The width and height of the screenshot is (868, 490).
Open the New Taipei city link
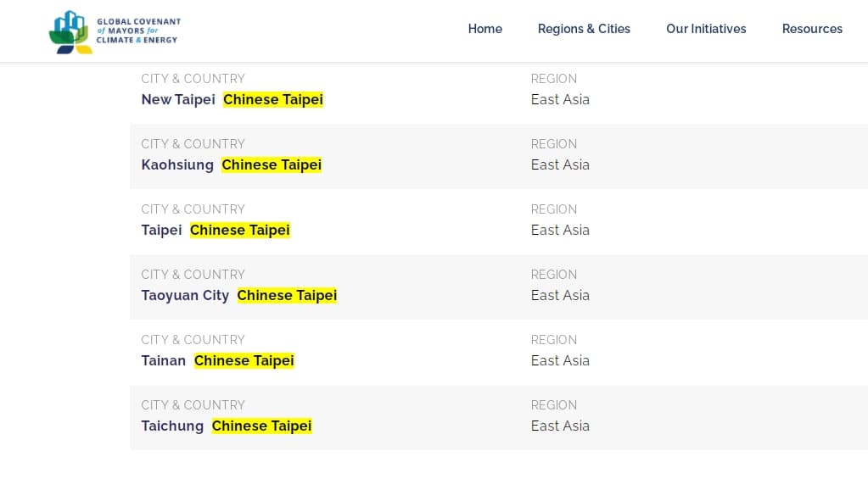pyautogui.click(x=178, y=99)
